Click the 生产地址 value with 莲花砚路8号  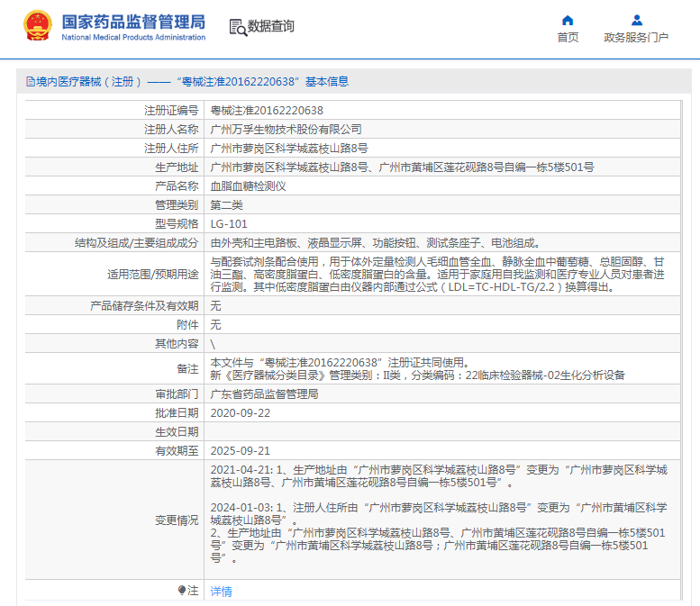coord(402,167)
